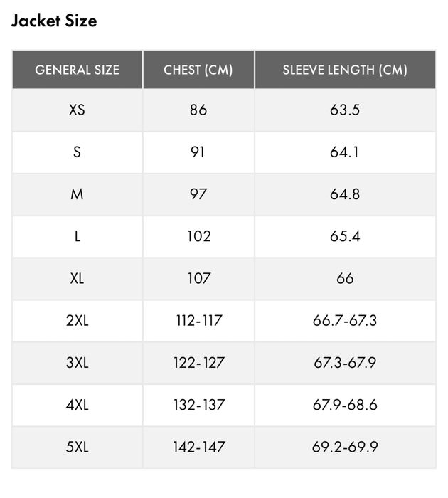
Task: Click the XS size cell
Action: 77,110
